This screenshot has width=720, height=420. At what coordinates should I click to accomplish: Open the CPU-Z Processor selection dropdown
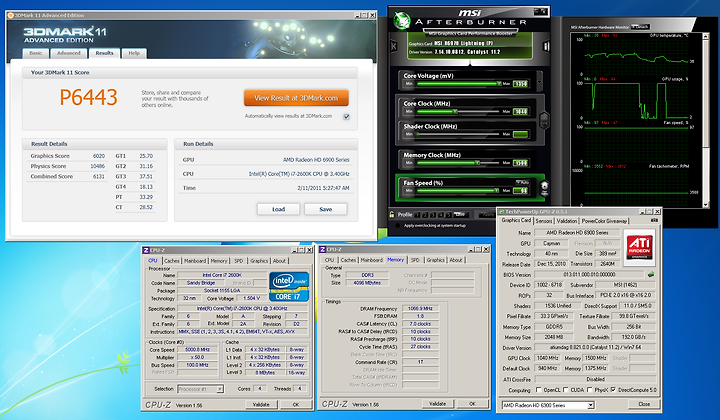(x=220, y=389)
